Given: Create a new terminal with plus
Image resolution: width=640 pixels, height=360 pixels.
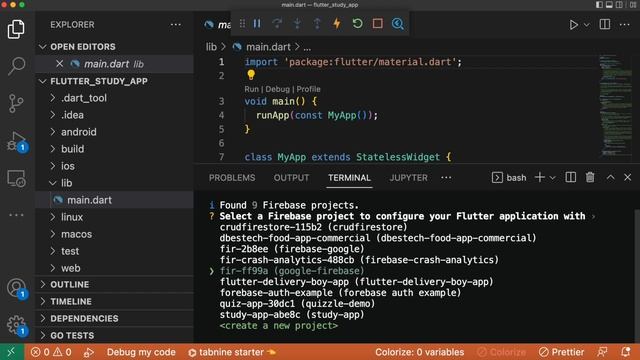Looking at the screenshot, I should point(540,177).
